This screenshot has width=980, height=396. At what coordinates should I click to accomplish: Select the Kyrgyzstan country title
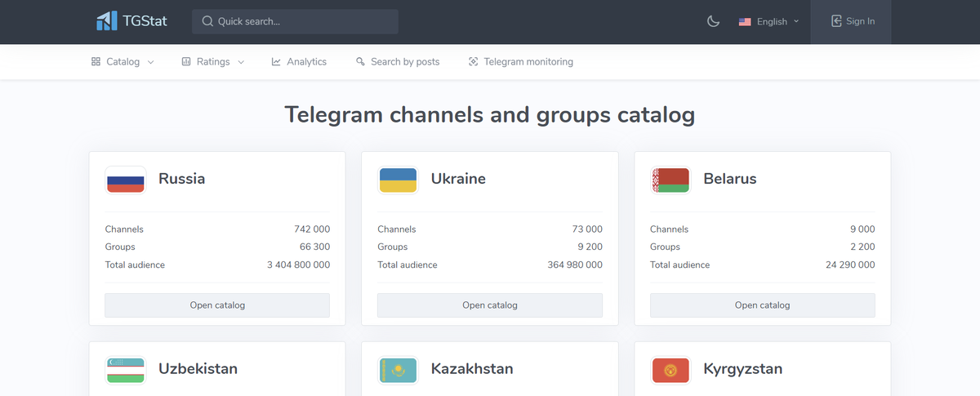[x=743, y=369]
